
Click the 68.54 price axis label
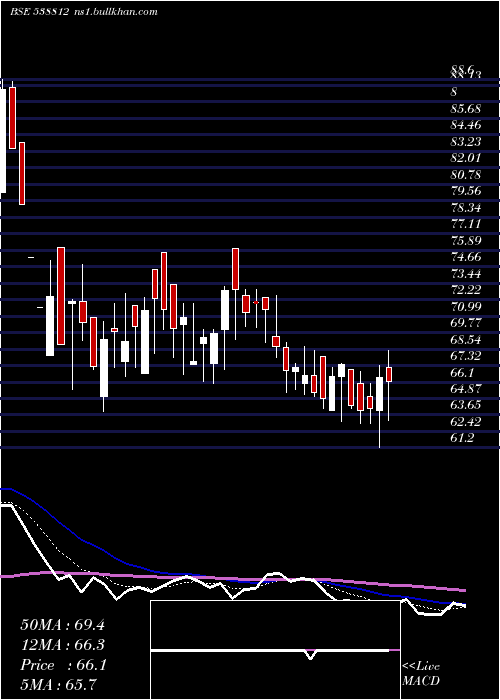click(465, 340)
